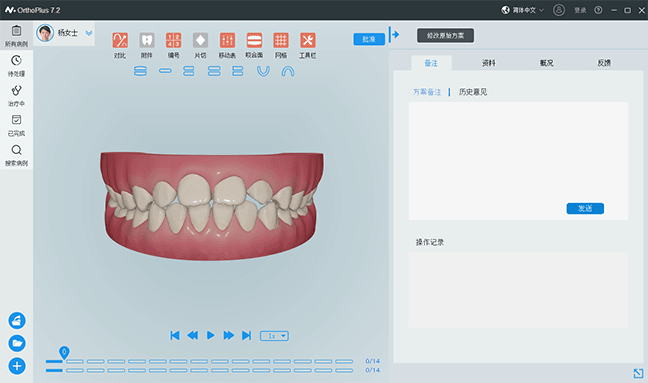
Task: Toggle tooth numbering with 编号 icon
Action: (174, 41)
